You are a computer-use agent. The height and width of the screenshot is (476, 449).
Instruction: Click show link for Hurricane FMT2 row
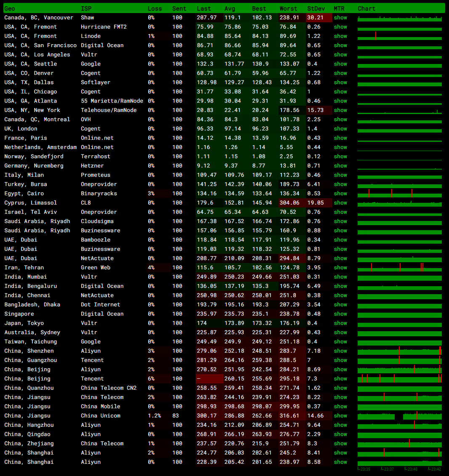340,27
